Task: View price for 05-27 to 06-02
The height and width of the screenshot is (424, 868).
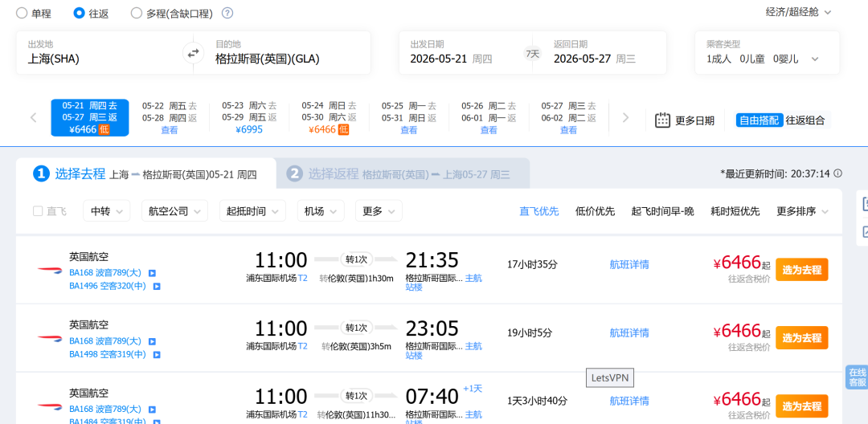Action: pyautogui.click(x=568, y=130)
